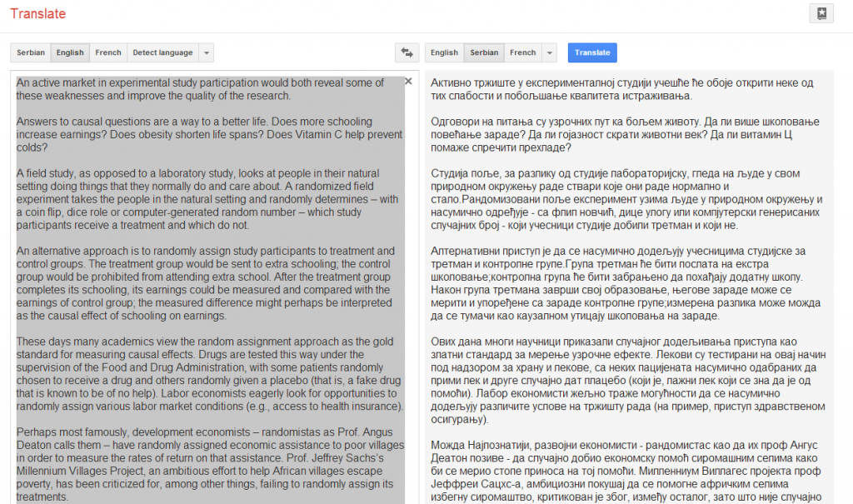The image size is (853, 504).
Task: Click the Serbian text 'Активно тржиште'
Action: tap(469, 82)
